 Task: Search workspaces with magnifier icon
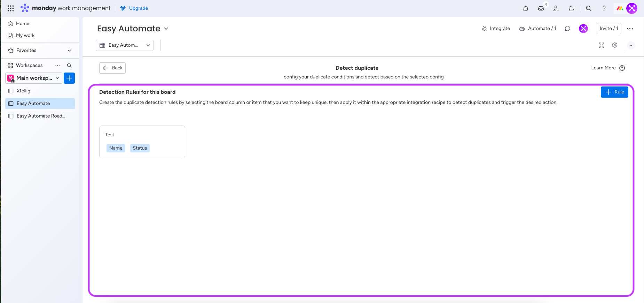(x=69, y=66)
